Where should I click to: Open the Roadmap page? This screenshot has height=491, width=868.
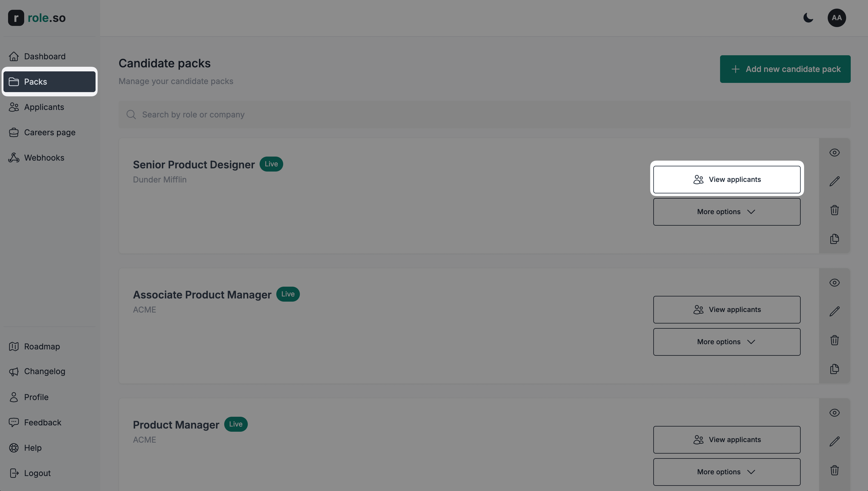pyautogui.click(x=42, y=346)
